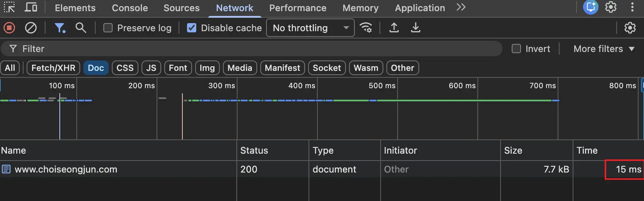This screenshot has width=644, height=201.
Task: Stop recording network log
Action: click(9, 28)
